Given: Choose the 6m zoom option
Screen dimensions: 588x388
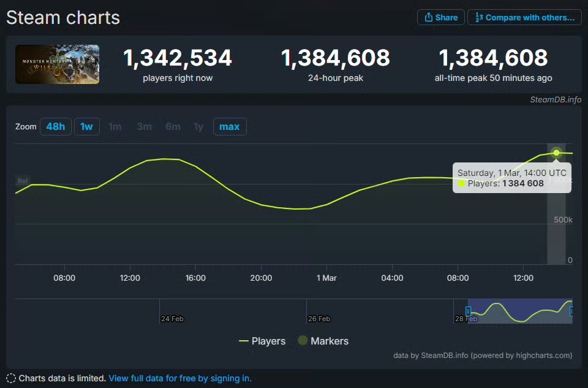Looking at the screenshot, I should [173, 126].
